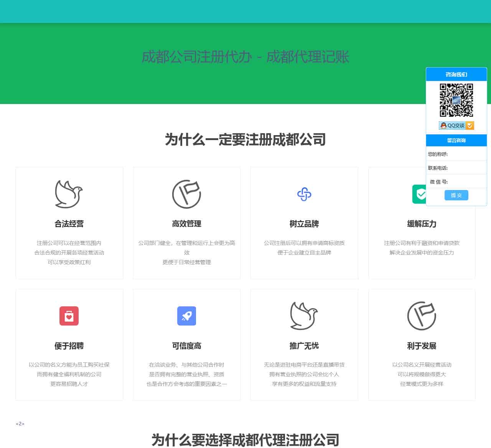The width and height of the screenshot is (491, 448).
Task: Click the green shield-check icon above 缓解压力
Action: tap(422, 193)
